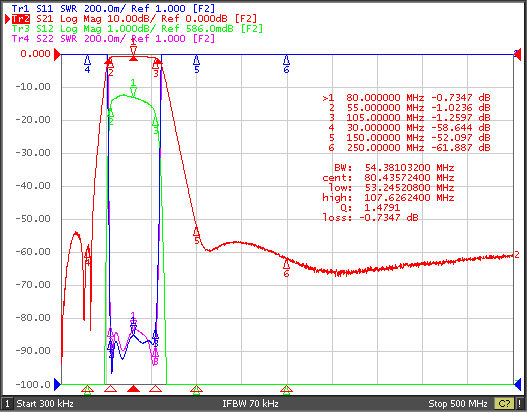Viewport: 527px width, 413px height.
Task: Click red marker 5 on the S21 skirt
Action: (x=197, y=236)
